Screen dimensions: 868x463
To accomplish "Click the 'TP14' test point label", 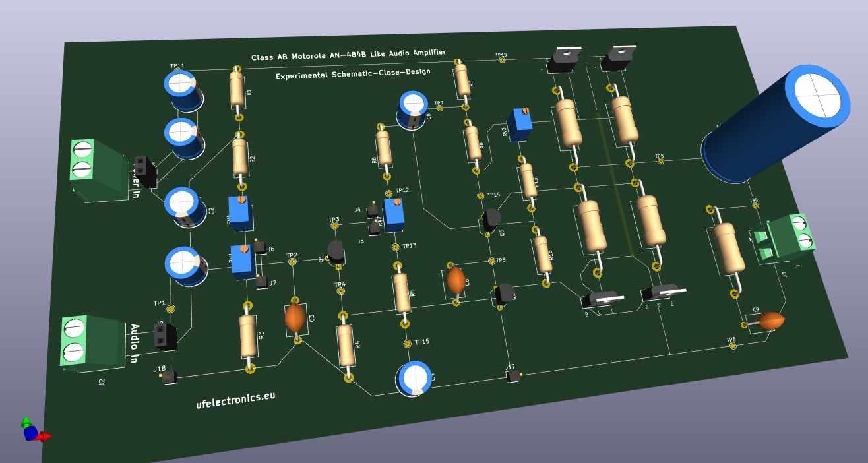I will click(493, 195).
